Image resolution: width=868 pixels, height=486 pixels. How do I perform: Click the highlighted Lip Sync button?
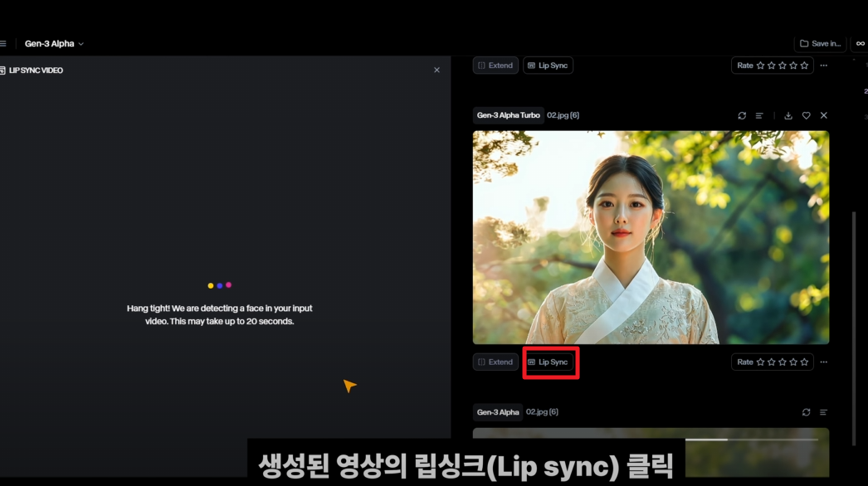(x=550, y=362)
